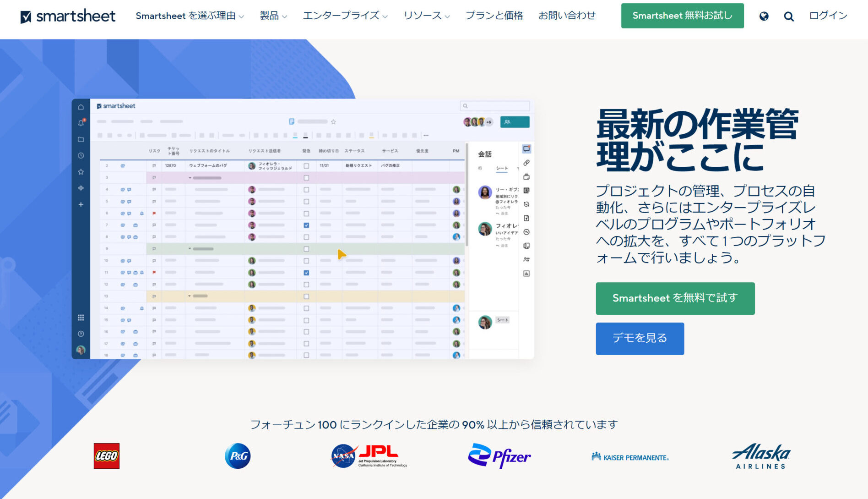Image resolution: width=868 pixels, height=499 pixels.
Task: Open the リソース dropdown
Action: 425,15
